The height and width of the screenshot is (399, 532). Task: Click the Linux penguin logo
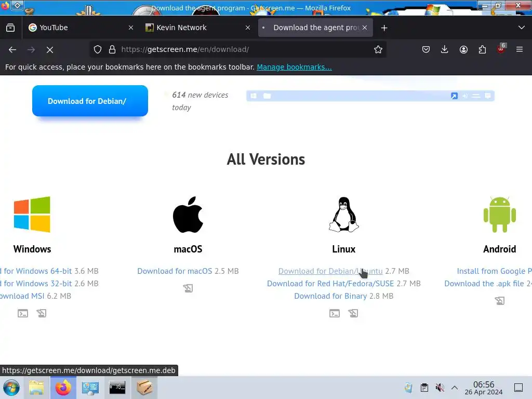pyautogui.click(x=344, y=215)
